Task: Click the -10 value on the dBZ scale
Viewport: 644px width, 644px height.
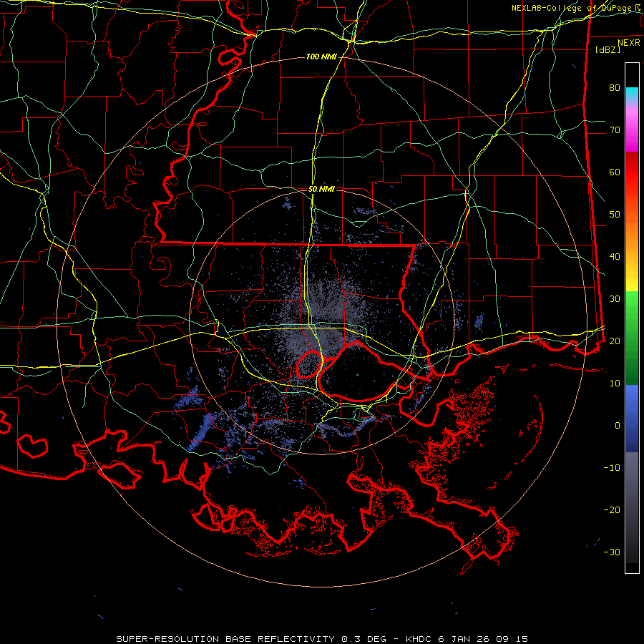Action: point(612,468)
